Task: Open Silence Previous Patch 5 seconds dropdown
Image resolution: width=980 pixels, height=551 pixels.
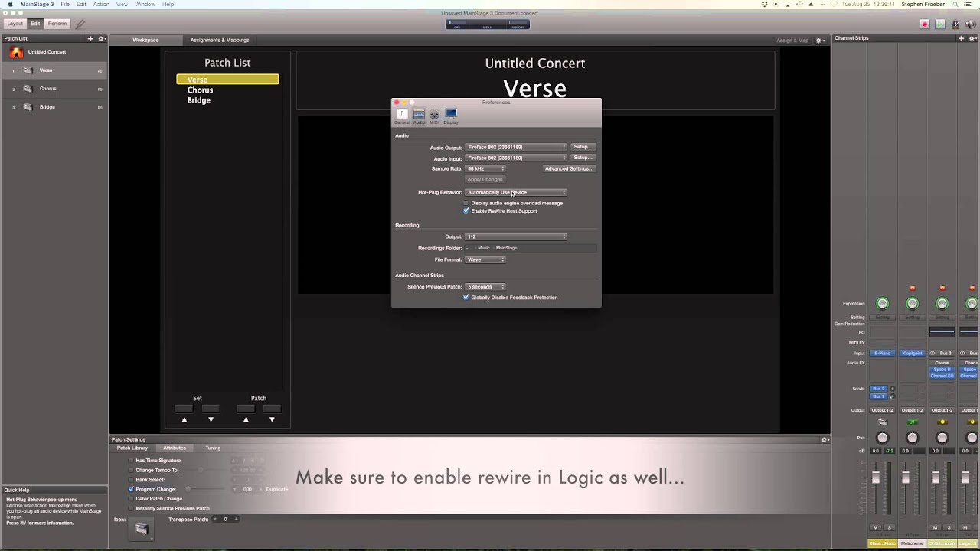Action: click(x=485, y=286)
